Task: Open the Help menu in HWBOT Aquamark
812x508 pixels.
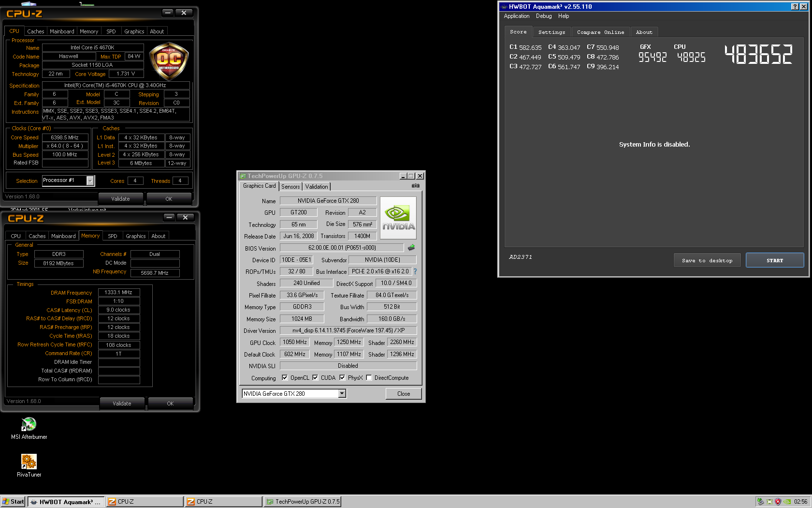Action: 564,16
